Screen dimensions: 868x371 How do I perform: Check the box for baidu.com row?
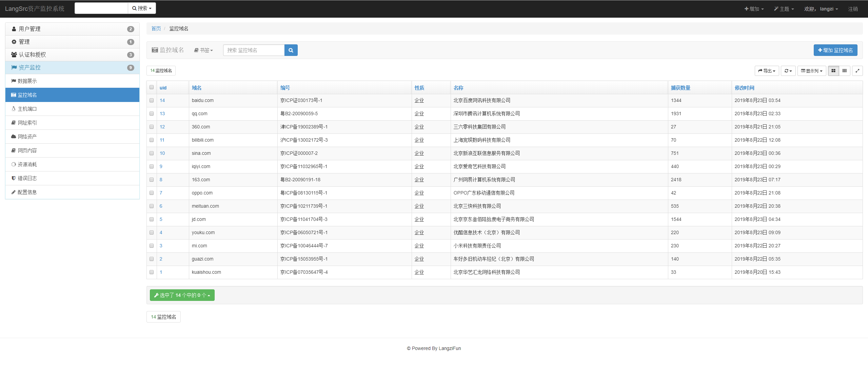[x=152, y=100]
